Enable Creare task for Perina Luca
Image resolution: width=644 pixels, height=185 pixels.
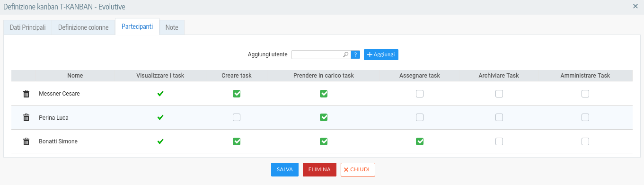point(237,117)
